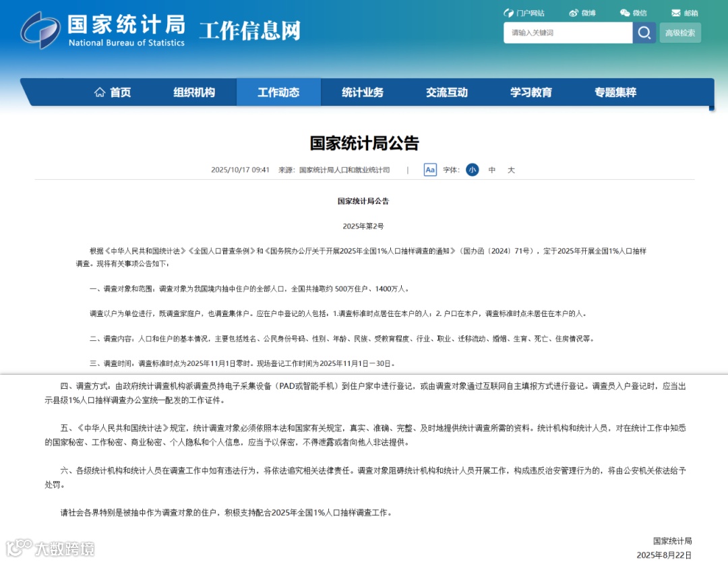Click the source text 国家统计局人口和就业统计司
The image size is (728, 562).
click(344, 170)
